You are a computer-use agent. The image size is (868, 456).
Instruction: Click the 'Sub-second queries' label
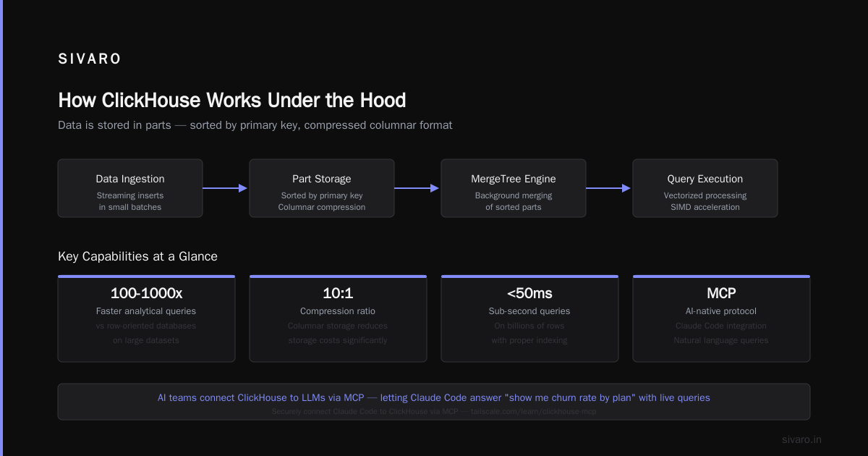tap(529, 311)
